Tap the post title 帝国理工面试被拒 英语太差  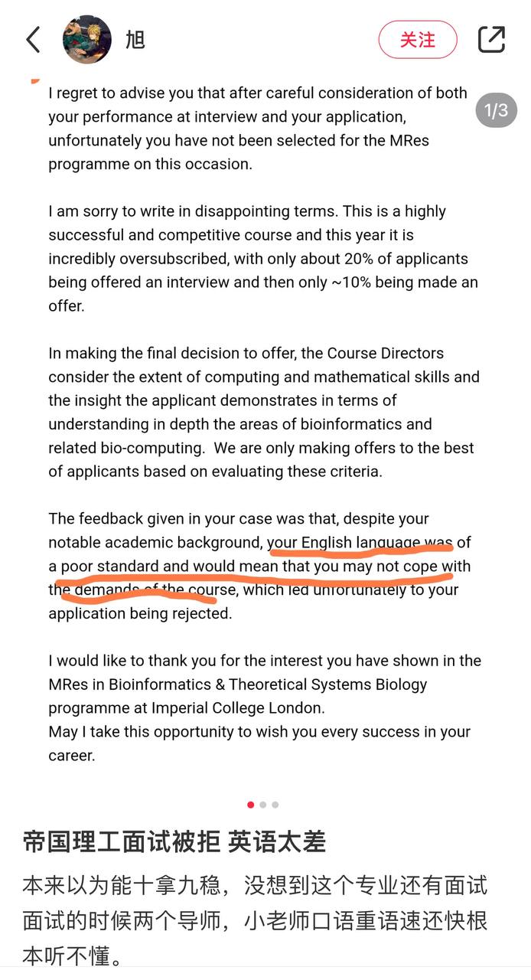(174, 842)
